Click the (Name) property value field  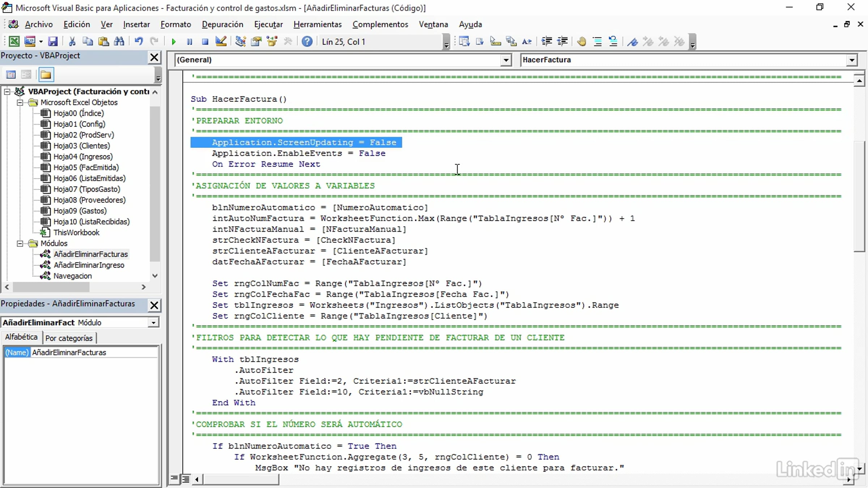point(94,352)
